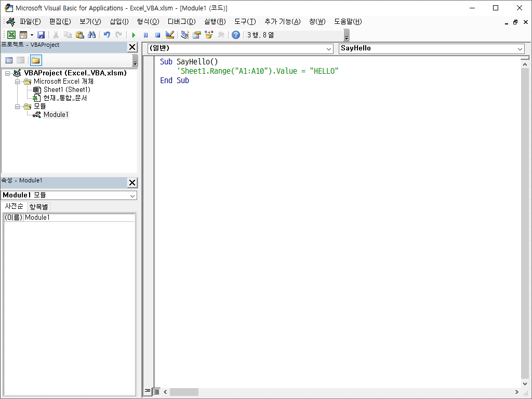Collapse the VBAProject (Excel_VBA.xlsm) node
This screenshot has width=532, height=399.
[7, 73]
